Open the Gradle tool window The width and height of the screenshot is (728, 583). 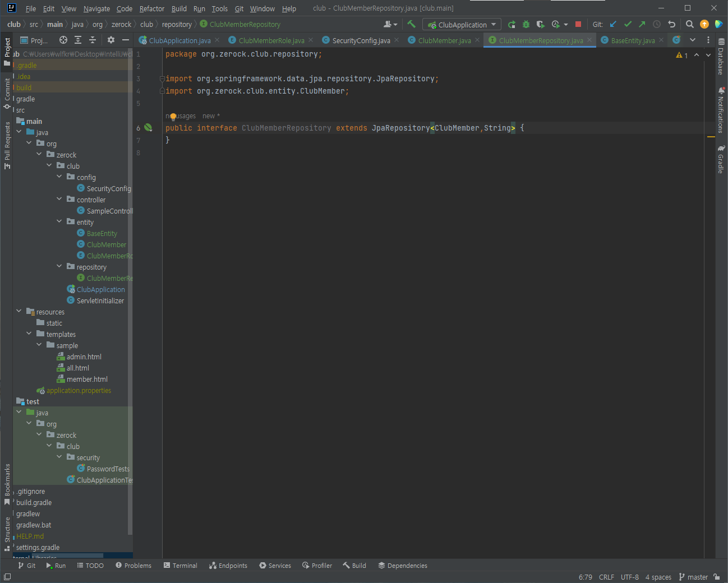coord(721,159)
